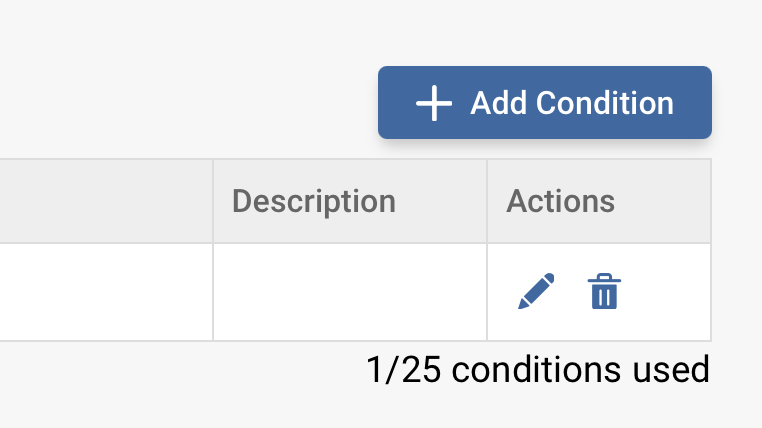This screenshot has height=428, width=762.
Task: Click the empty Description cell in the row
Action: 349,292
